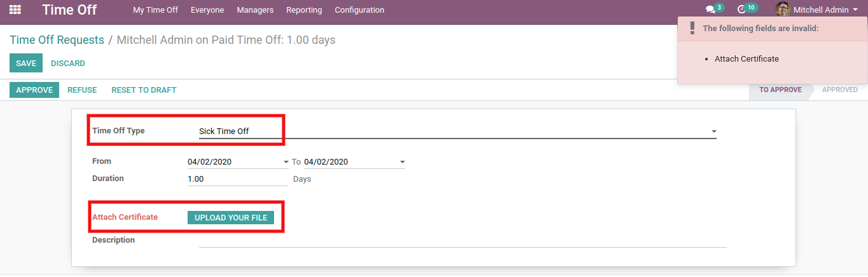Go back to Time Off Requests breadcrumb

(57, 40)
